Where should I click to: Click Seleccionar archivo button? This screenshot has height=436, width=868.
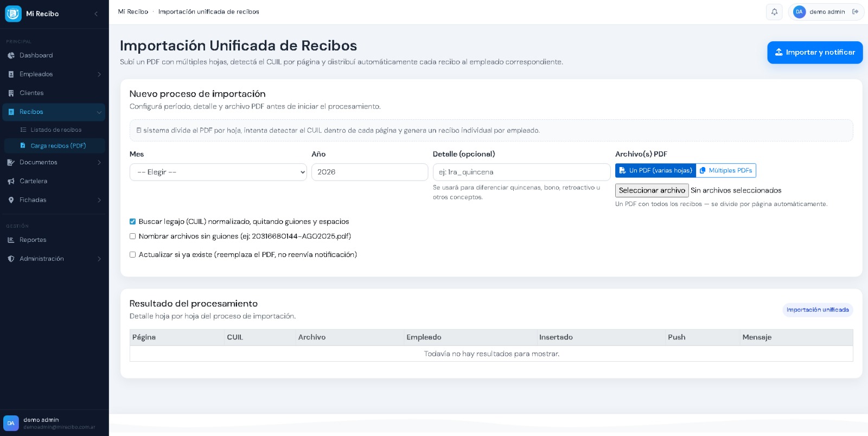click(x=652, y=190)
